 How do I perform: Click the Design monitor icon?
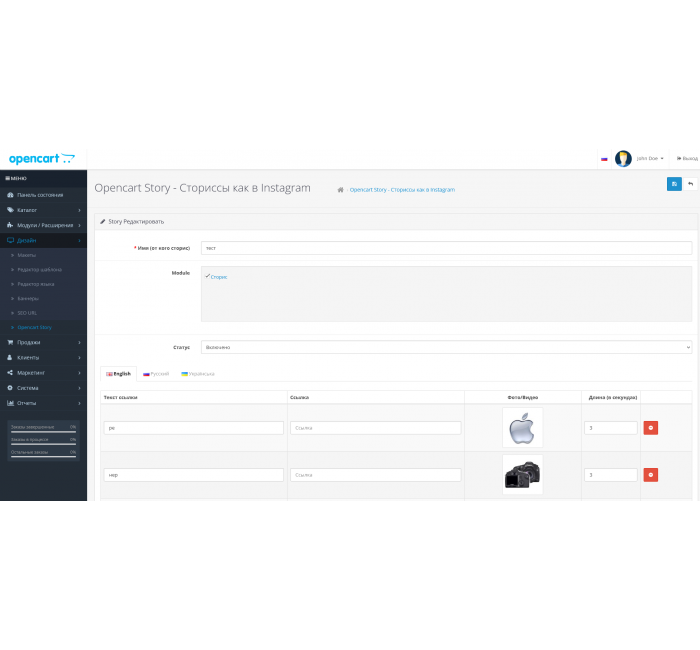click(x=10, y=240)
